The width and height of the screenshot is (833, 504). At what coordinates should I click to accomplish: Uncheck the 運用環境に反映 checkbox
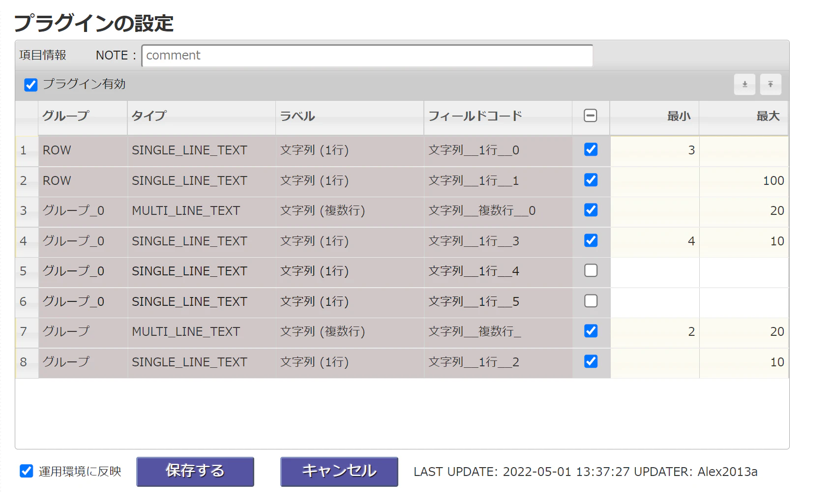coord(27,471)
